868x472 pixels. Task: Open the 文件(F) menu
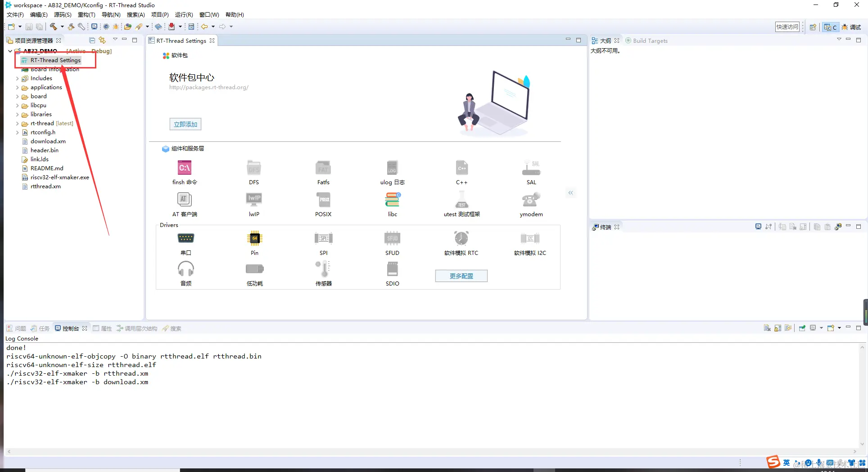pos(15,14)
